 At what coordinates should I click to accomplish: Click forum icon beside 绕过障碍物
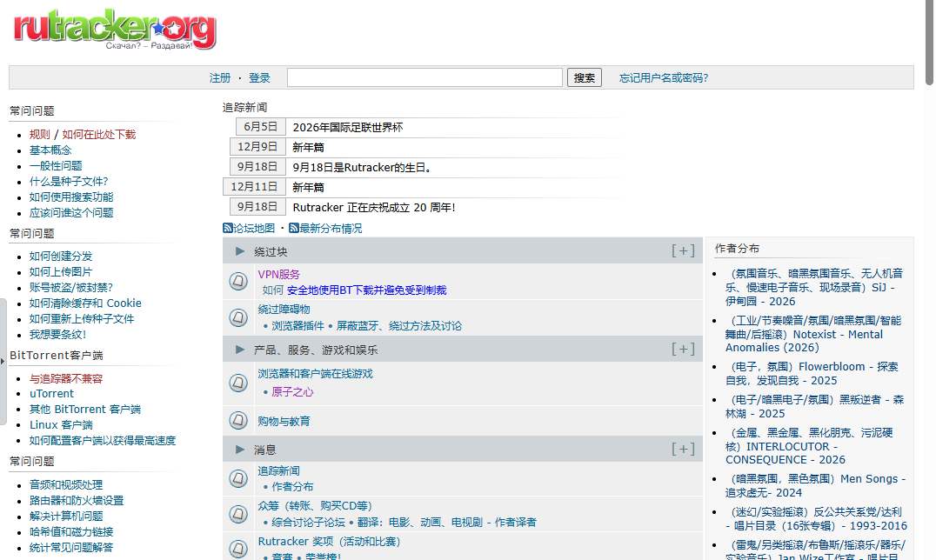point(238,317)
